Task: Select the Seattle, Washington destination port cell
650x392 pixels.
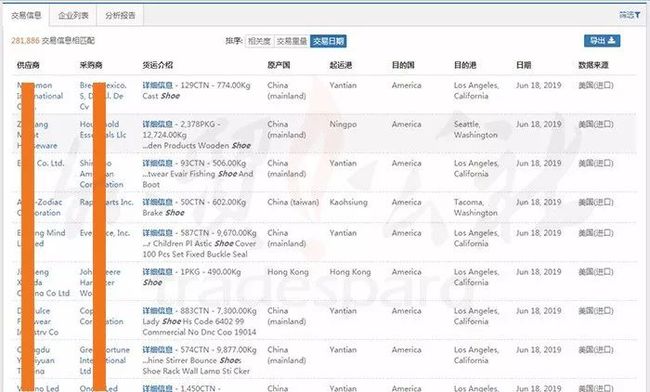Action: (x=475, y=130)
